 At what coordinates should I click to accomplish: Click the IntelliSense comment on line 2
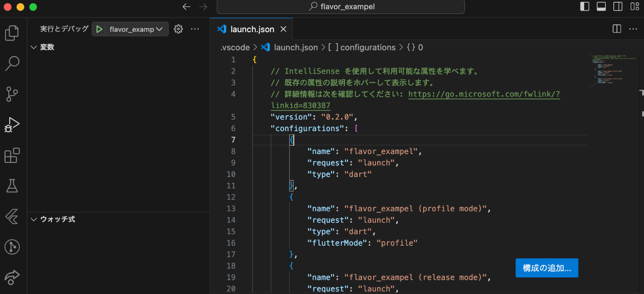(375, 71)
